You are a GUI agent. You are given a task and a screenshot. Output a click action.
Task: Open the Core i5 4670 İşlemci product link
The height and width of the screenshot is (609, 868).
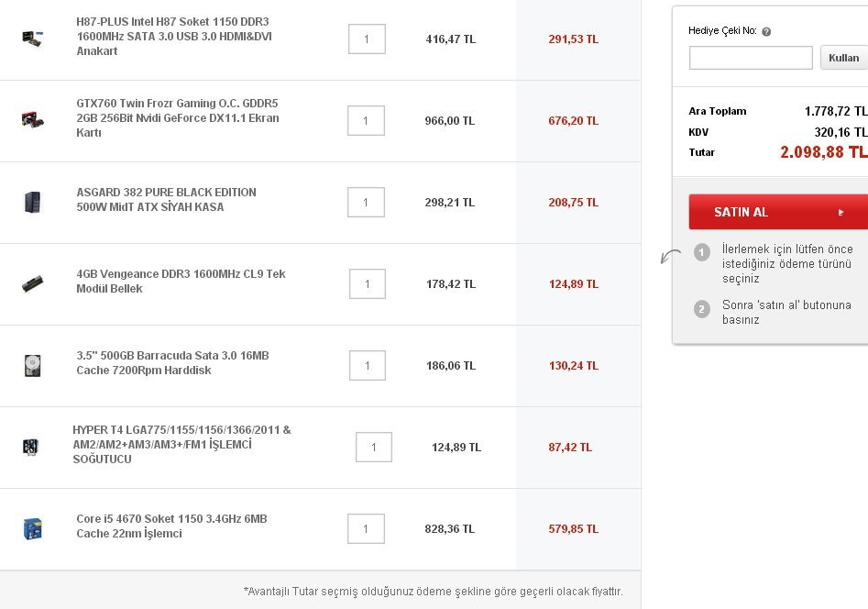click(171, 526)
